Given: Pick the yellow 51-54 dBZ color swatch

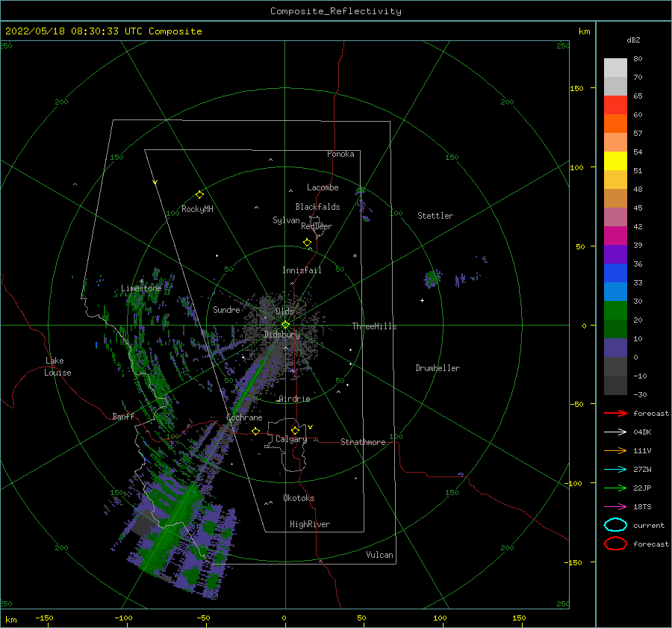Looking at the screenshot, I should pos(615,161).
